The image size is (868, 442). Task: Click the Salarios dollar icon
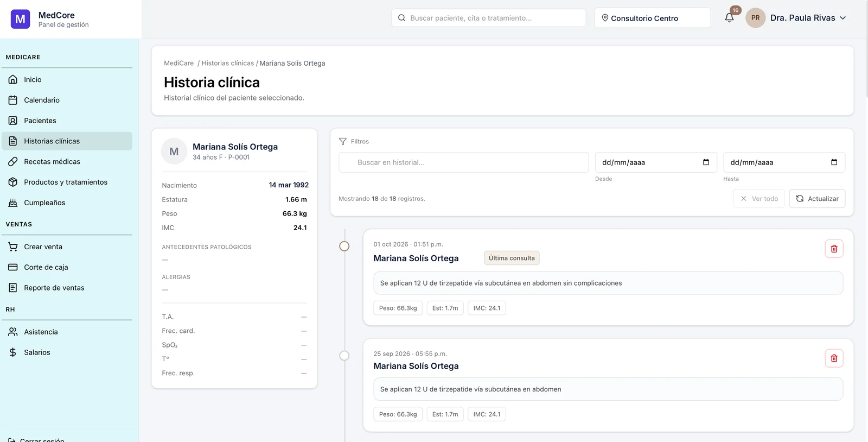(13, 352)
